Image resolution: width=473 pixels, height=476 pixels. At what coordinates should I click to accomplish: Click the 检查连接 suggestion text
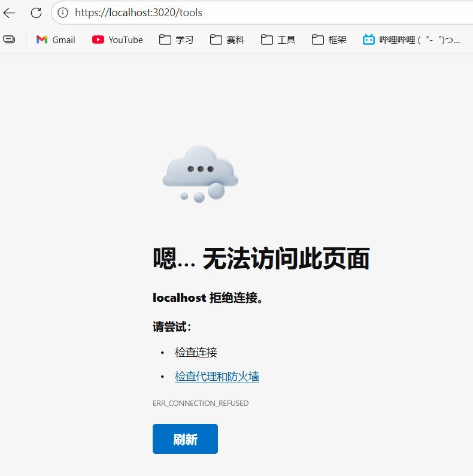coord(196,353)
